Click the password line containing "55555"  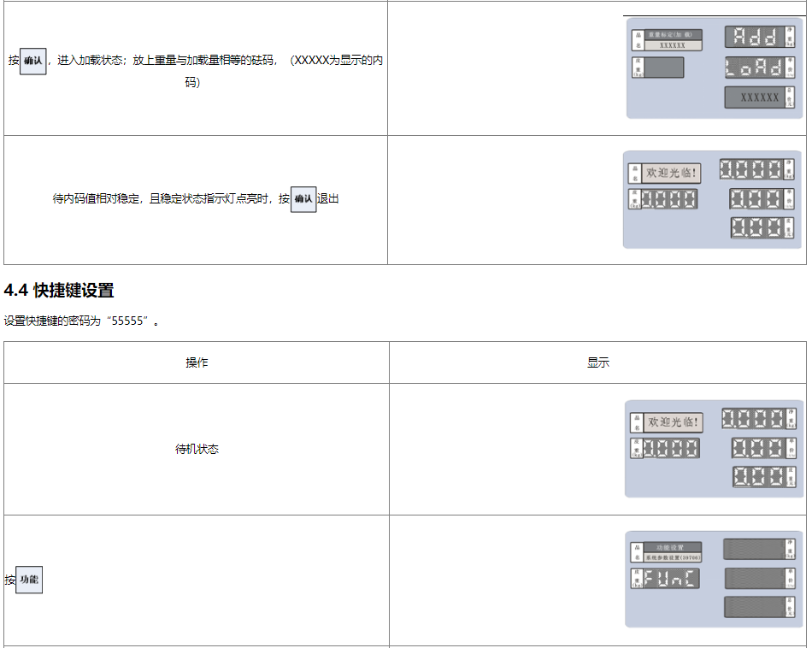click(x=81, y=321)
